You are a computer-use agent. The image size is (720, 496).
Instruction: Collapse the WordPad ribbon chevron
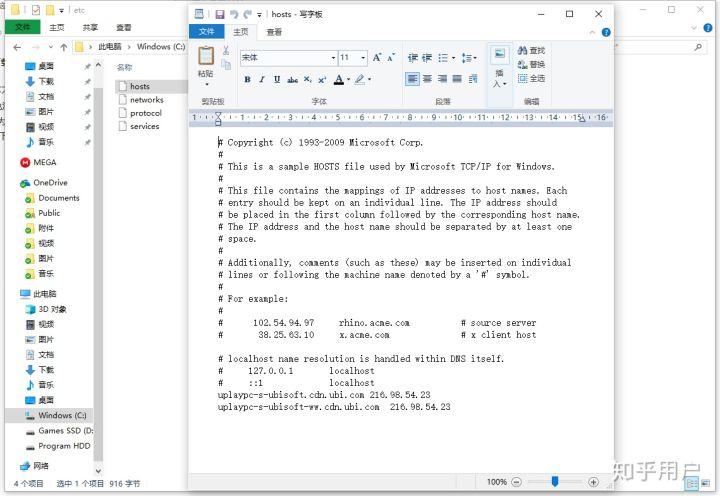pos(592,32)
